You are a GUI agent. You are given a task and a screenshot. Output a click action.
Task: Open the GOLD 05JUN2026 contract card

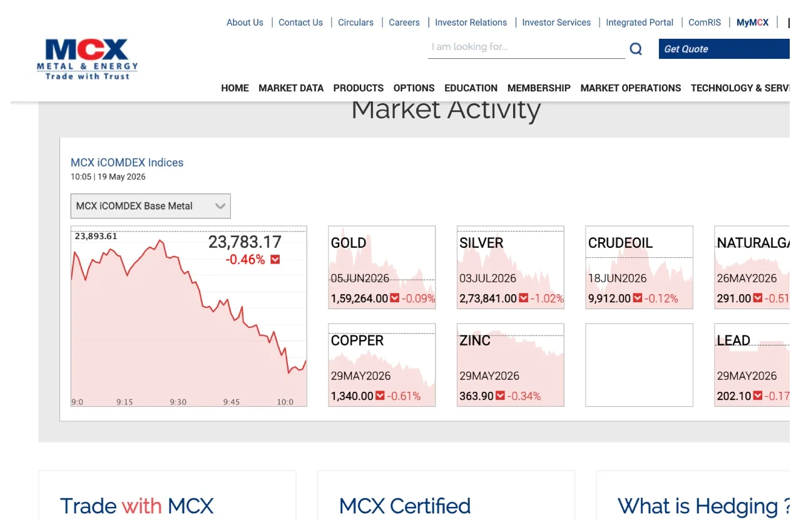[x=382, y=267]
